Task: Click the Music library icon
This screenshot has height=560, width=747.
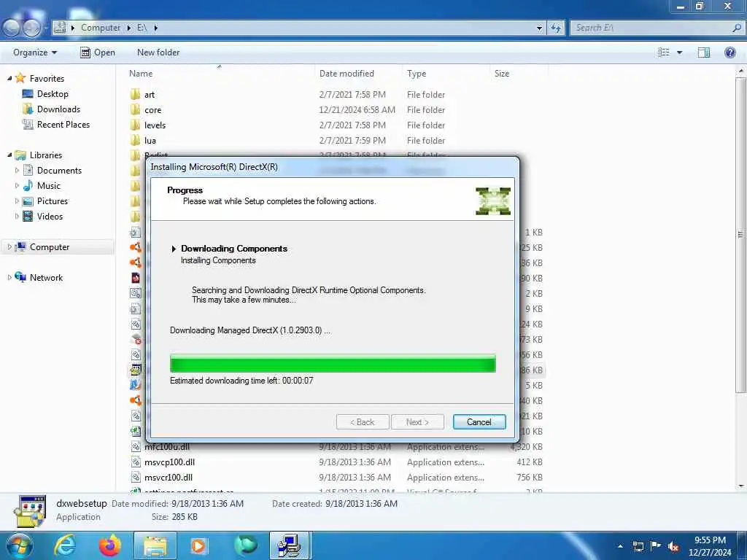Action: pos(28,185)
